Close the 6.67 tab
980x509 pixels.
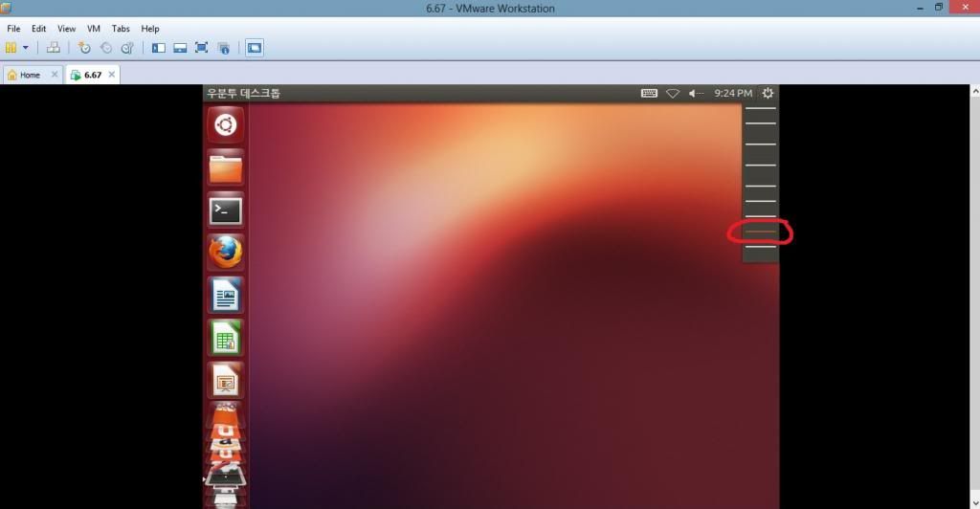pyautogui.click(x=111, y=74)
